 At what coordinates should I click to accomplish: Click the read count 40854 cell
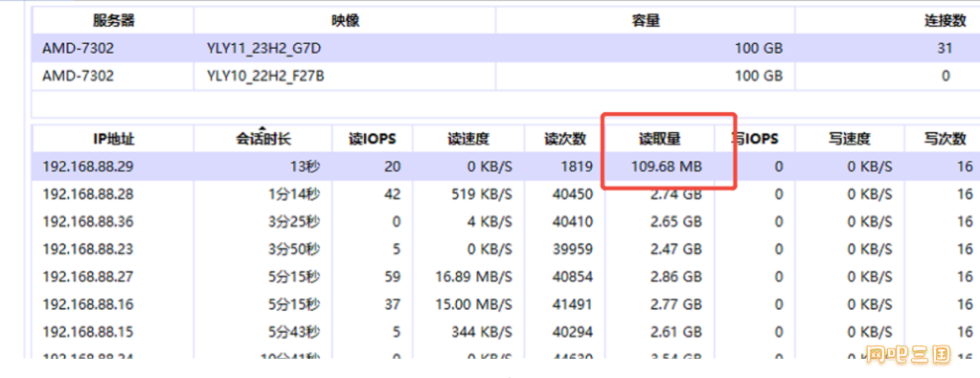coord(573,277)
